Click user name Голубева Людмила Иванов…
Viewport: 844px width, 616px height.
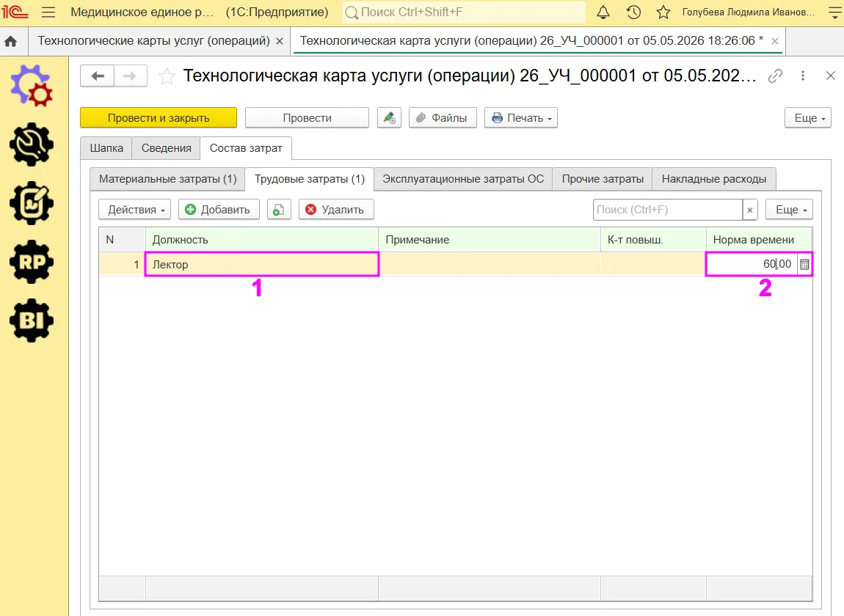[748, 12]
